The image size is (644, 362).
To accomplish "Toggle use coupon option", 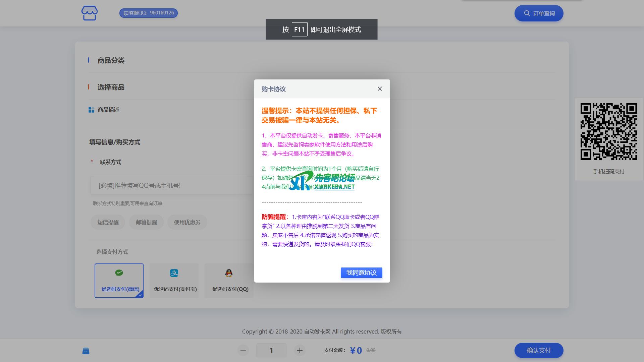I will [x=187, y=222].
